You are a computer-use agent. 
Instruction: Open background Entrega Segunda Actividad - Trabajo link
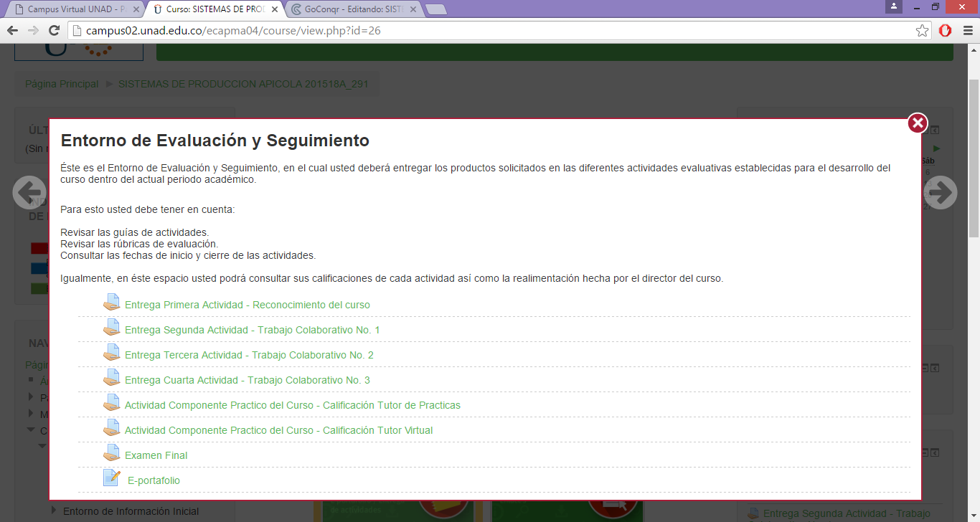pyautogui.click(x=847, y=513)
